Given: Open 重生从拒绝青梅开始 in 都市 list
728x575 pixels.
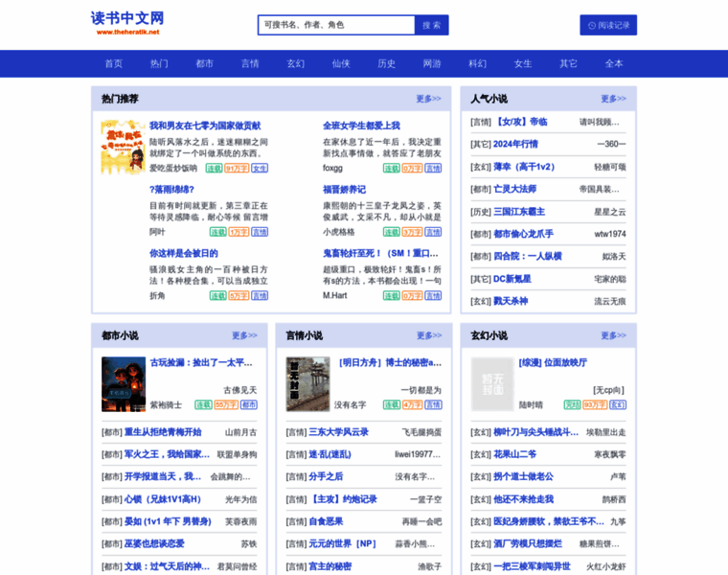Looking at the screenshot, I should tap(163, 432).
